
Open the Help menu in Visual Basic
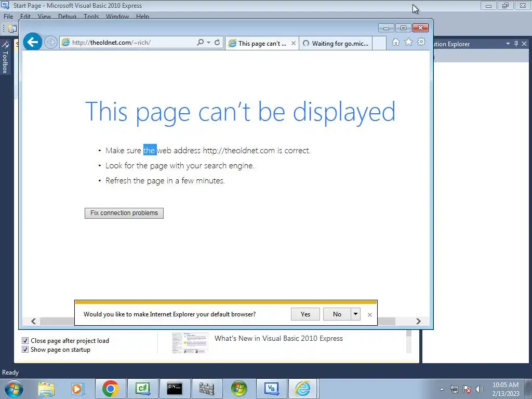pos(142,16)
